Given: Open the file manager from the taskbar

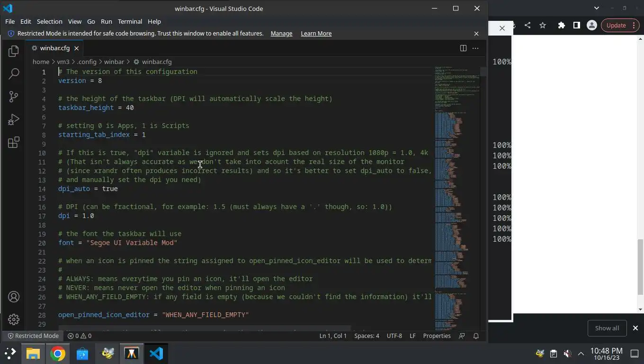Looking at the screenshot, I should [x=33, y=354].
